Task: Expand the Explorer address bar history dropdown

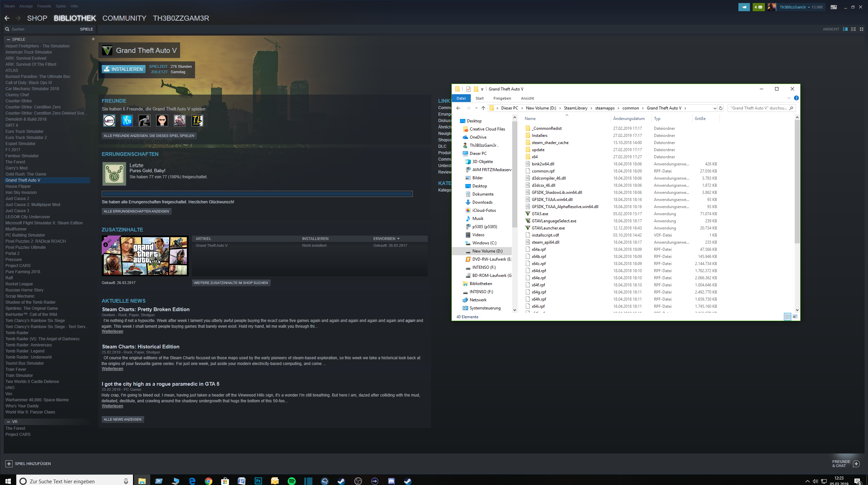Action: [x=715, y=108]
